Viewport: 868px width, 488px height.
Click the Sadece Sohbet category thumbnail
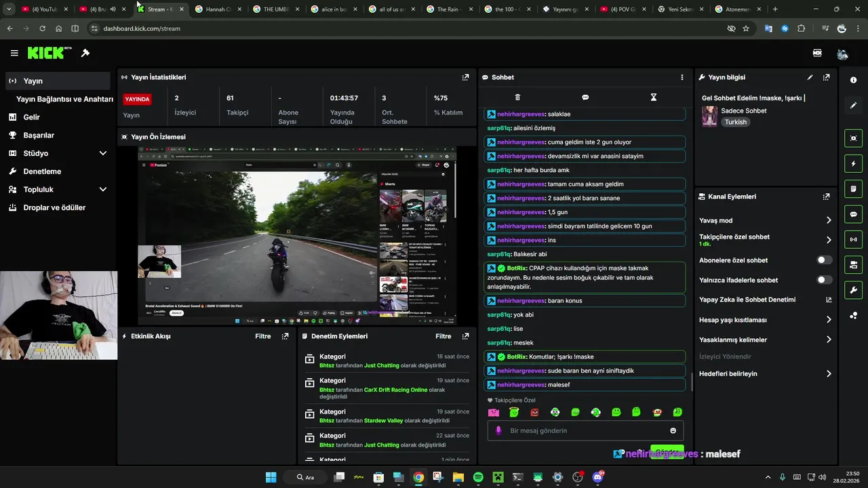pyautogui.click(x=709, y=117)
